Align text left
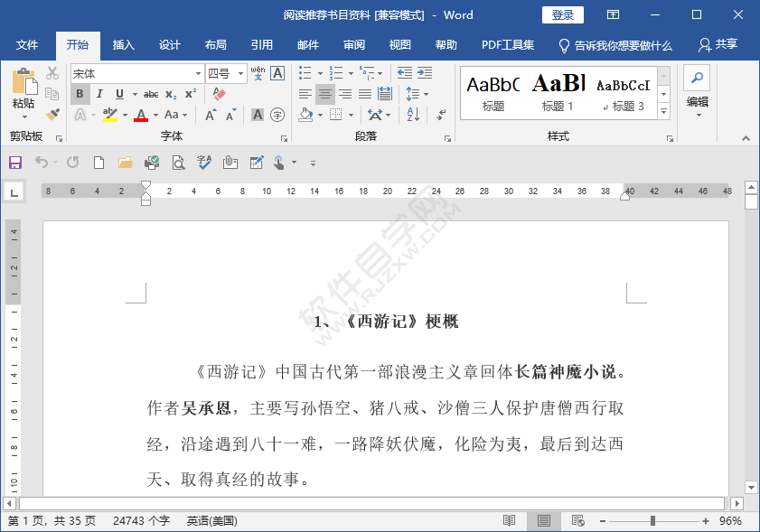 [x=305, y=94]
